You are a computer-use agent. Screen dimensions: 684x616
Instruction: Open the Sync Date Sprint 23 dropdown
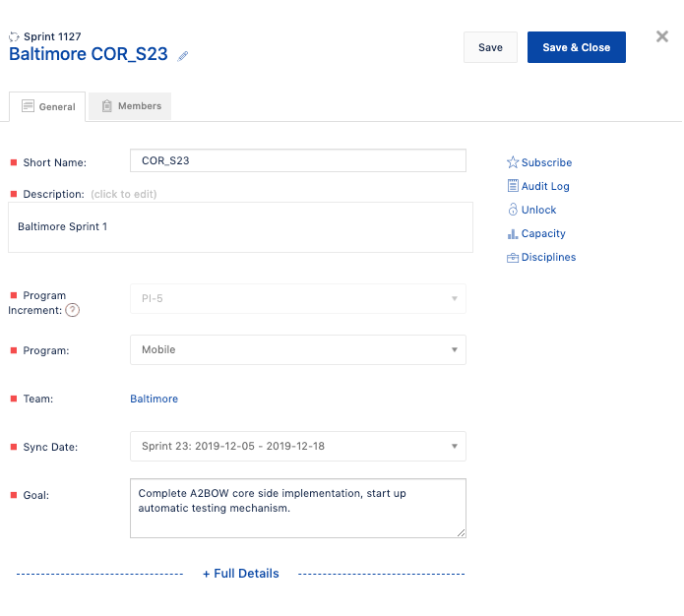(x=298, y=447)
